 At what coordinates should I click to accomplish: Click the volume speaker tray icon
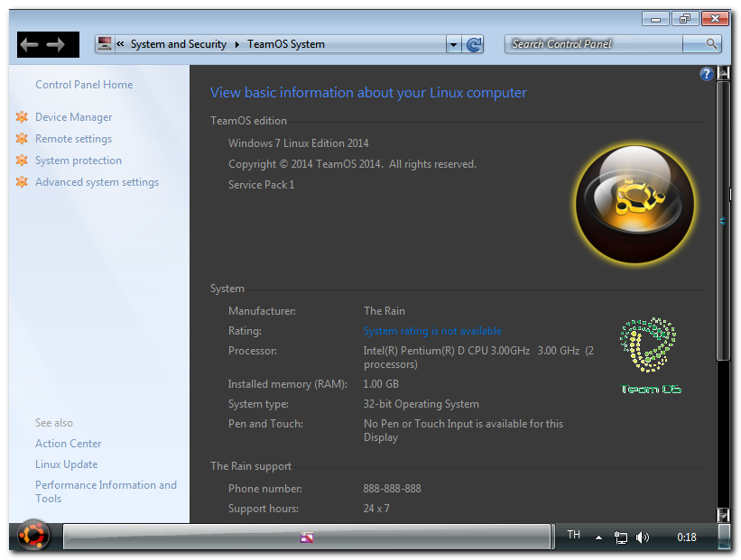tap(643, 537)
